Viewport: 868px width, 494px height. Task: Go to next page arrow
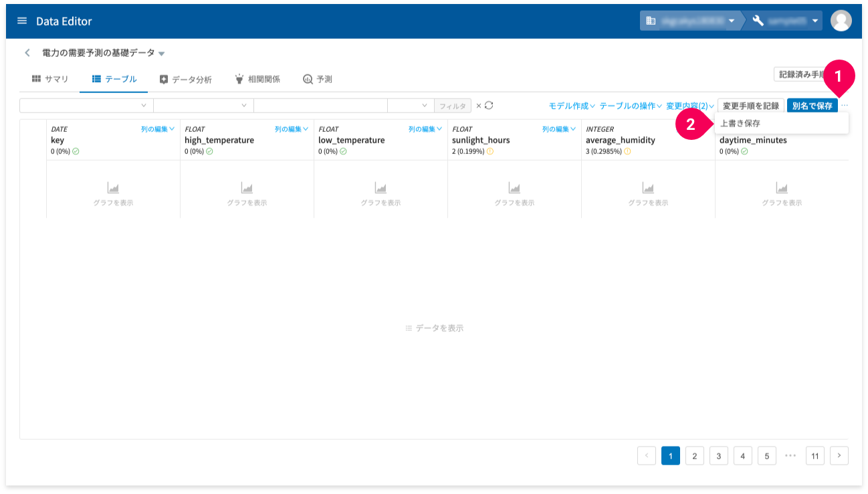pos(839,456)
